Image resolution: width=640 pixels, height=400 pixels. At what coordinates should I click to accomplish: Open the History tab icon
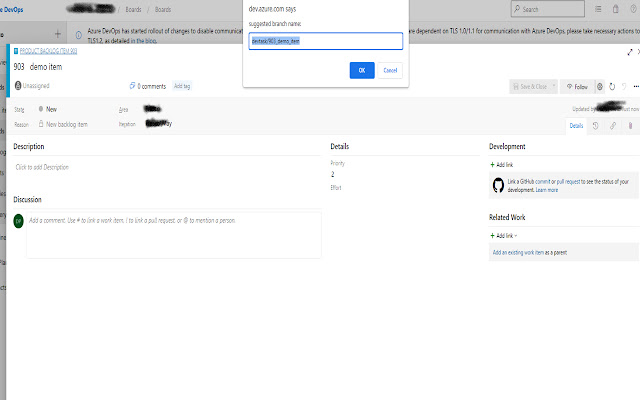(596, 126)
